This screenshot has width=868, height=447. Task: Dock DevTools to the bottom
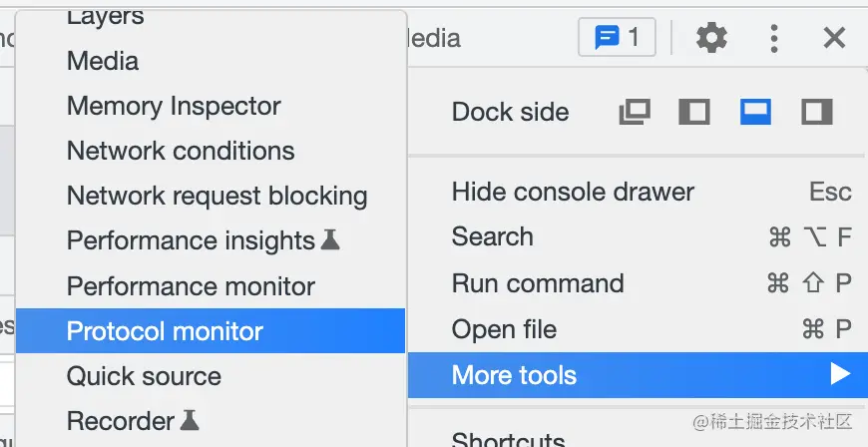pos(755,112)
